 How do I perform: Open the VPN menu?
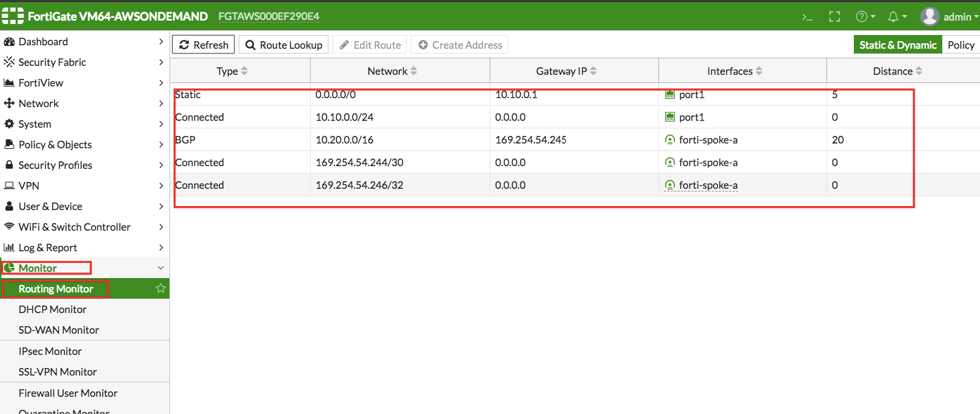[84, 186]
